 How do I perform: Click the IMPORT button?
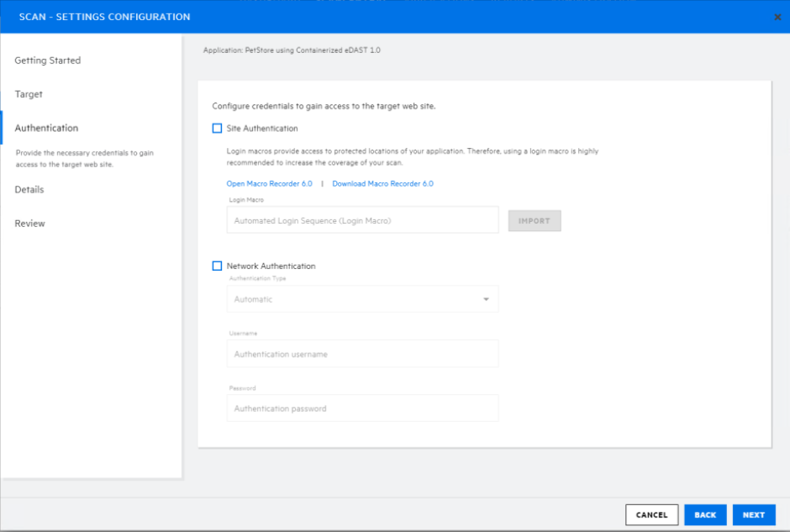tap(535, 220)
